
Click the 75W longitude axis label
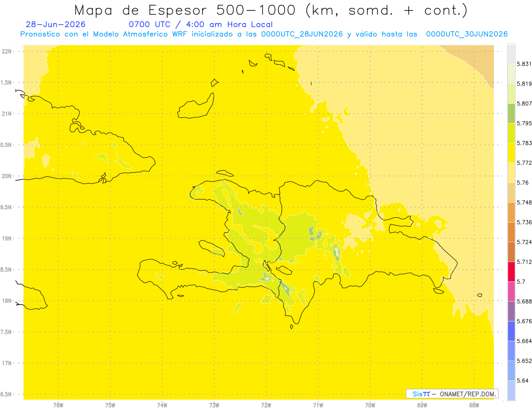(x=110, y=405)
